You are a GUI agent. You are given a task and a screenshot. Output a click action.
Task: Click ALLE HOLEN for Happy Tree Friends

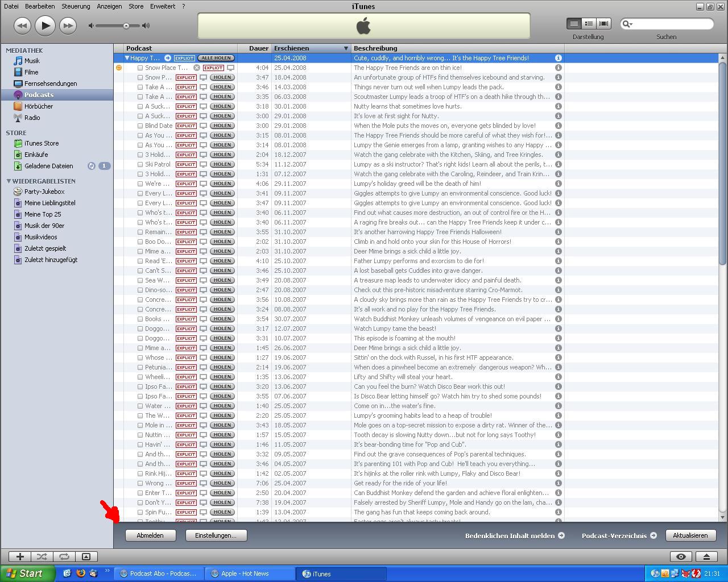pos(216,58)
